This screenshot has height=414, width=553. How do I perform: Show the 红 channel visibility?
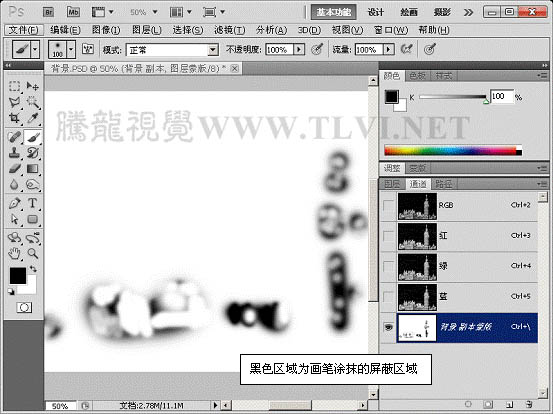pyautogui.click(x=388, y=236)
